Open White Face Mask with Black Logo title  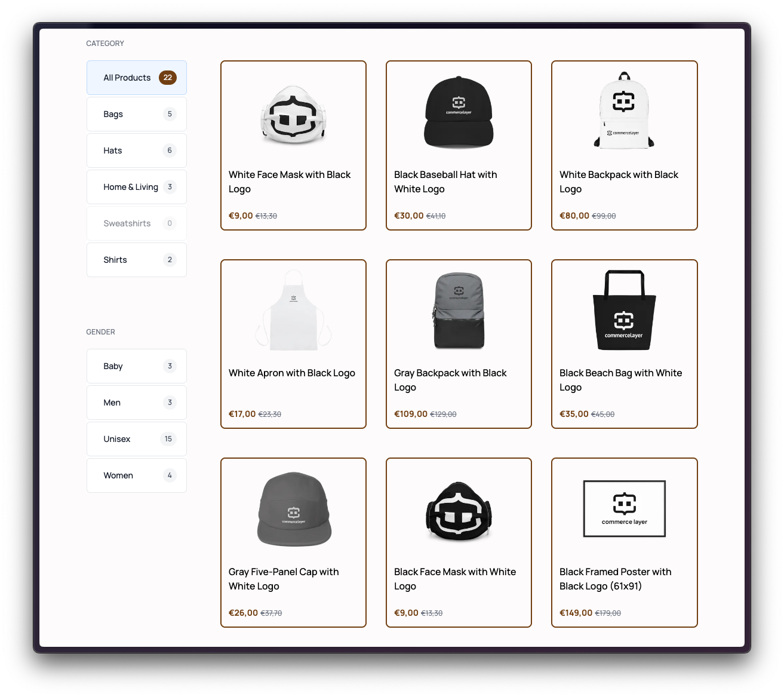[x=290, y=182]
